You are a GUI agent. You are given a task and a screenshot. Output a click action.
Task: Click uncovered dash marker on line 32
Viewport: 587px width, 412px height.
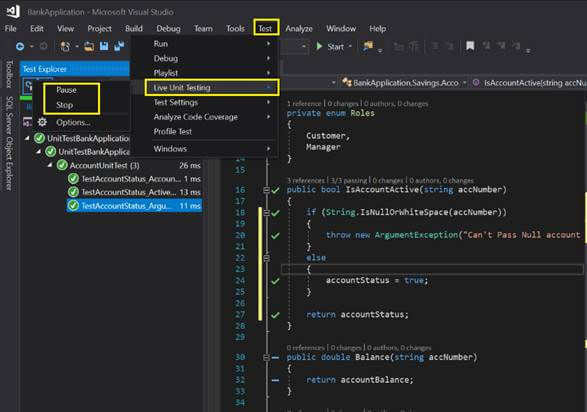276,380
